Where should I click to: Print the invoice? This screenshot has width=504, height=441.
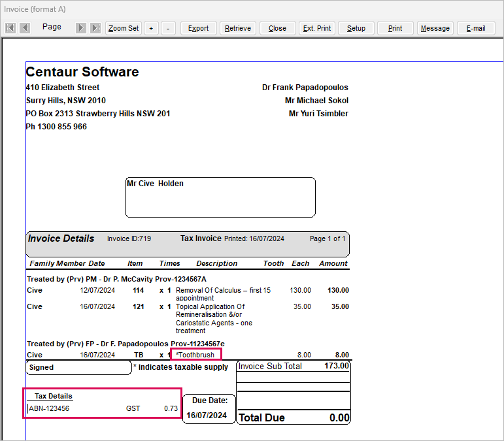click(x=395, y=28)
